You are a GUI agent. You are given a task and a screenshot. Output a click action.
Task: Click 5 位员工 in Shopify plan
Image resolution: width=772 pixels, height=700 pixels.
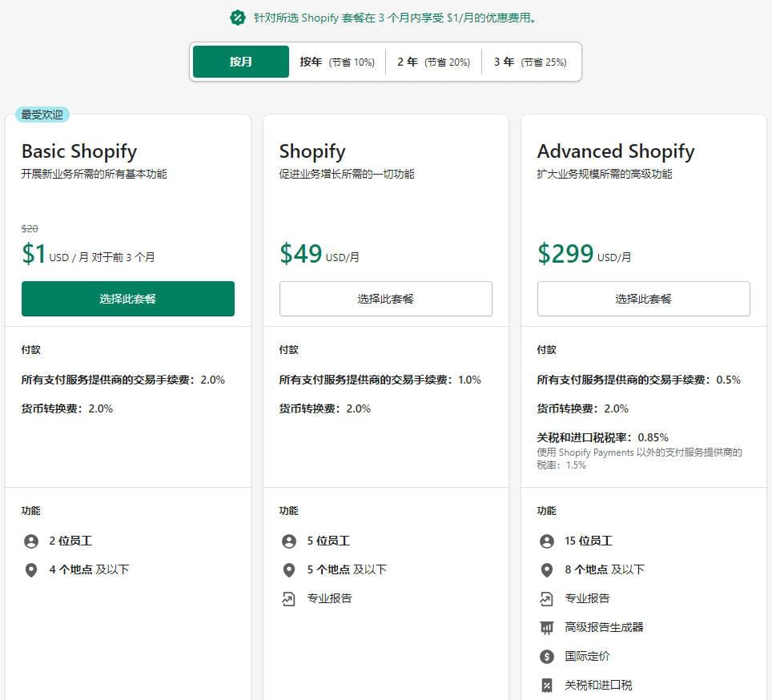point(328,541)
